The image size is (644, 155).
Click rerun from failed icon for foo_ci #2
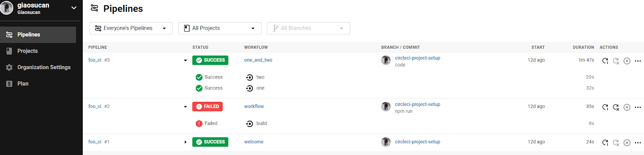616,107
